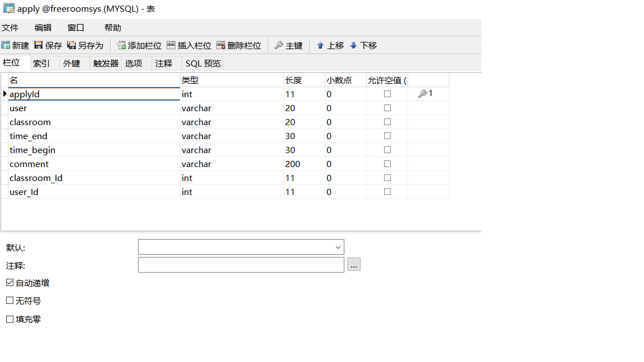This screenshot has width=644, height=362.
Task: Toggle allow null for user_Id field
Action: click(x=387, y=192)
